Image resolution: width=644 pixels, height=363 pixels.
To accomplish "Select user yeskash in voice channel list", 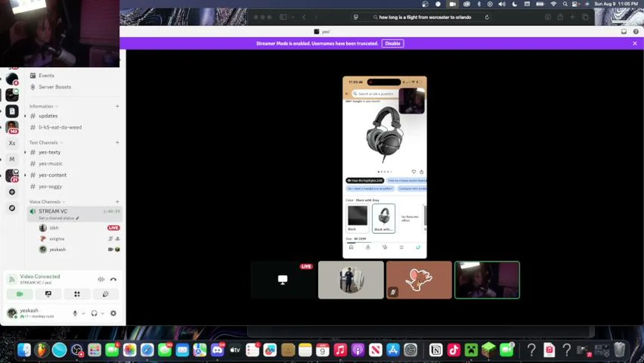I will pyautogui.click(x=57, y=250).
